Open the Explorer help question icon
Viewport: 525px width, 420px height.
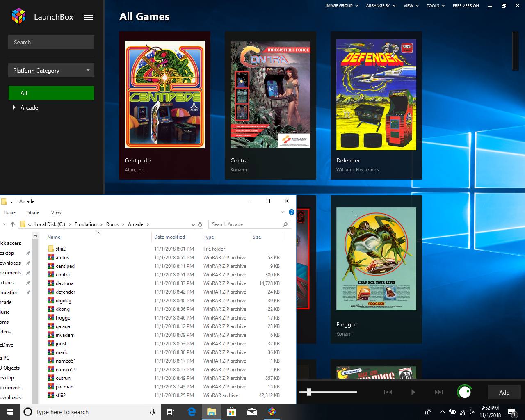[291, 212]
